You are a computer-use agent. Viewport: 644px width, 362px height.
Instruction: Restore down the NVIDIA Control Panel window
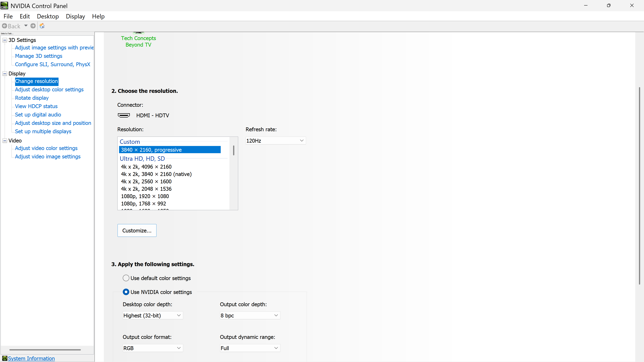(x=609, y=6)
